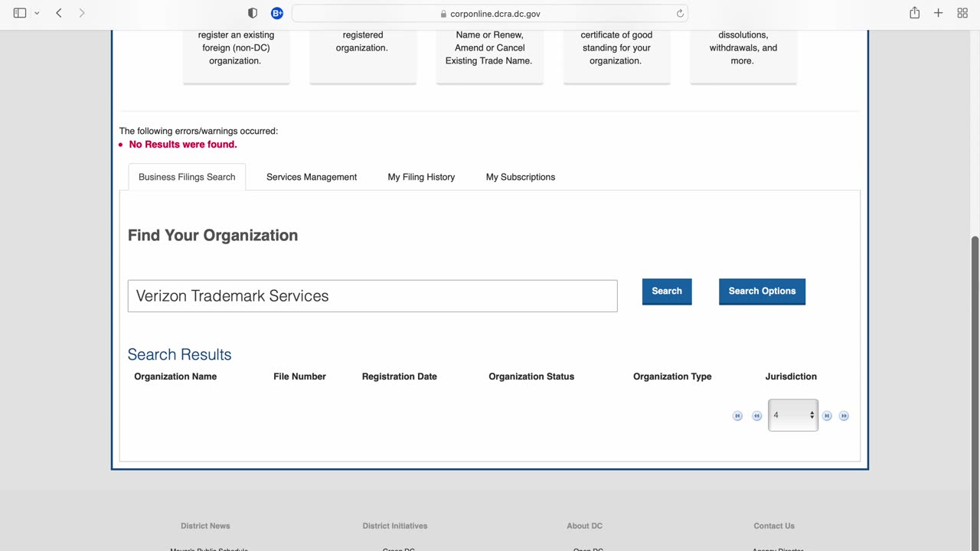Click the District Initiatives footer heading
Screen dimensions: 980x551
395,526
